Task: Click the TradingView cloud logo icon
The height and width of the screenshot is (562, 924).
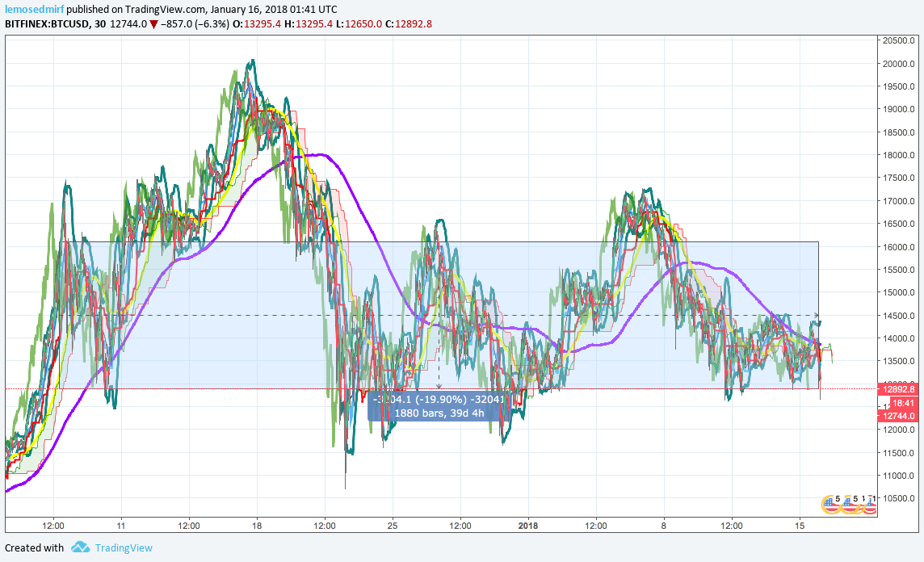Action: 80,547
